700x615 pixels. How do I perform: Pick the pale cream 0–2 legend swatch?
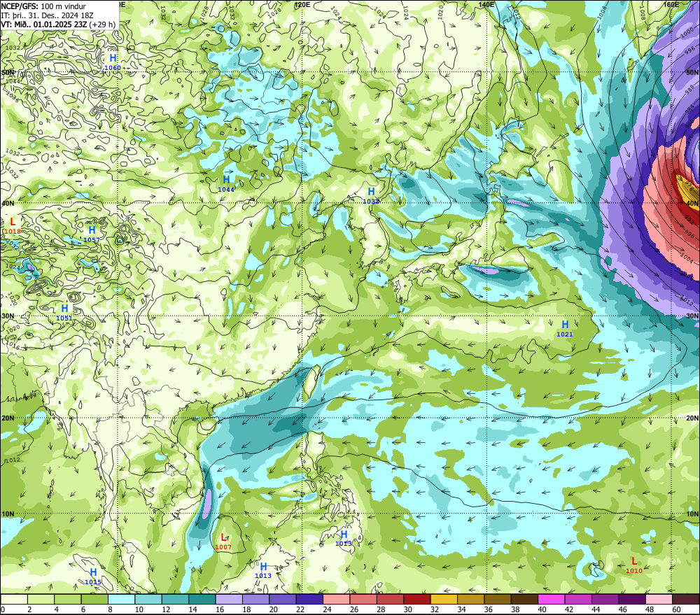click(14, 599)
